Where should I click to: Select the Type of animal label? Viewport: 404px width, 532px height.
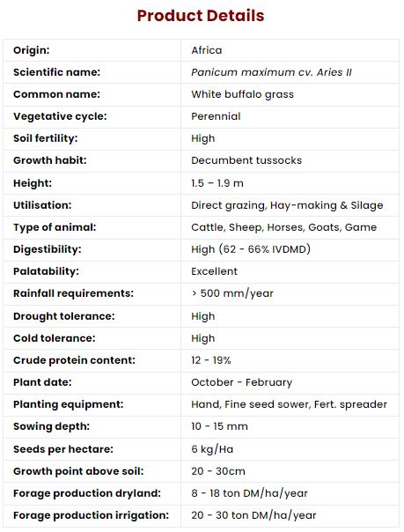[x=55, y=227]
